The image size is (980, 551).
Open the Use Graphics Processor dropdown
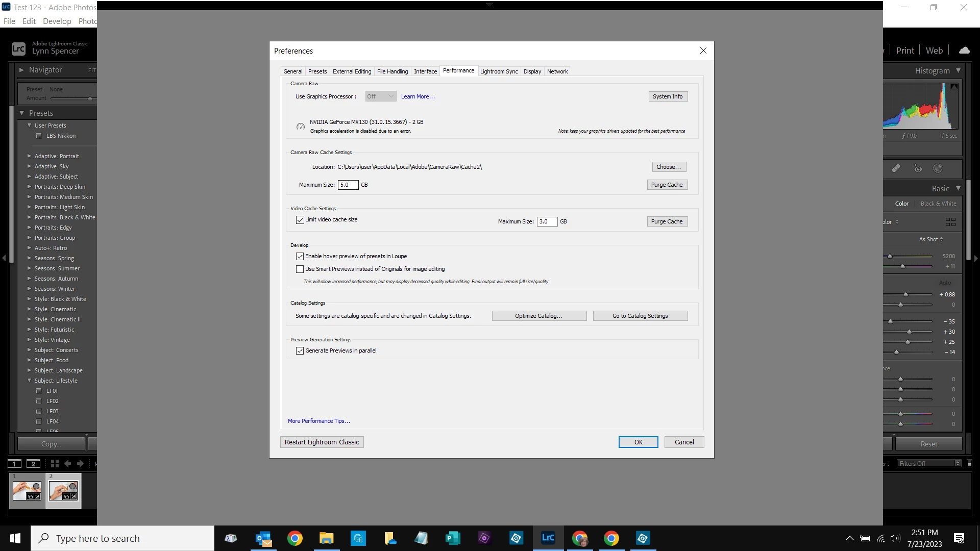click(381, 96)
